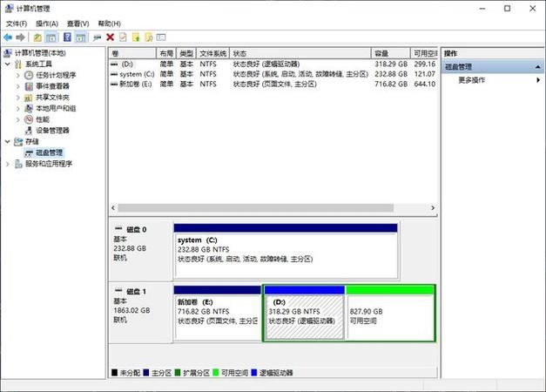
Task: Click the blue help question mark icon
Action: coord(67,37)
